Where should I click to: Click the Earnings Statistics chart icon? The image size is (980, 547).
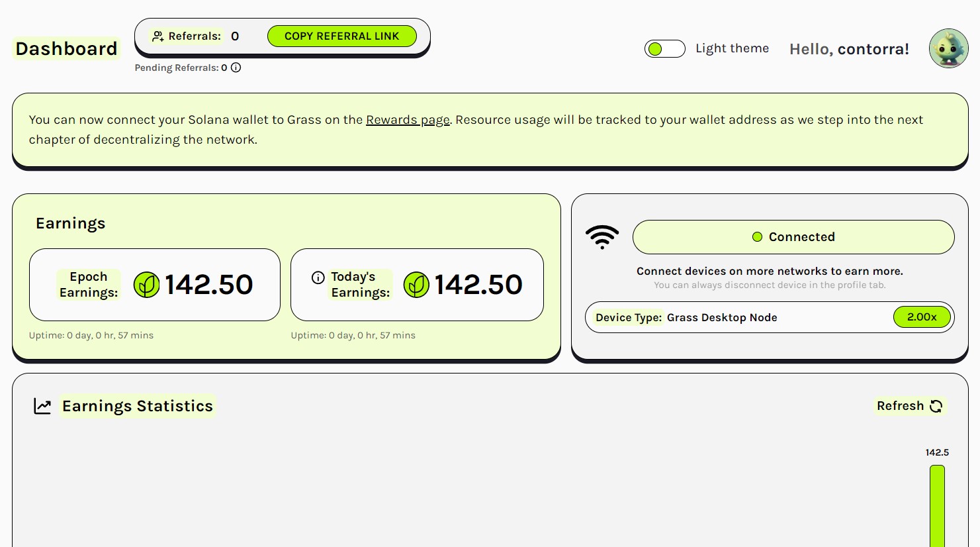pyautogui.click(x=42, y=406)
